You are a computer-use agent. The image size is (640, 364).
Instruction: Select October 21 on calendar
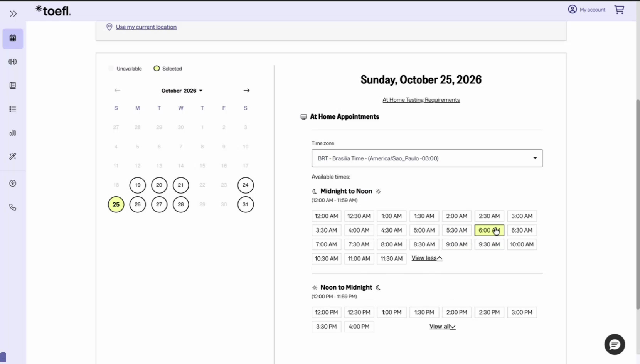click(x=181, y=185)
